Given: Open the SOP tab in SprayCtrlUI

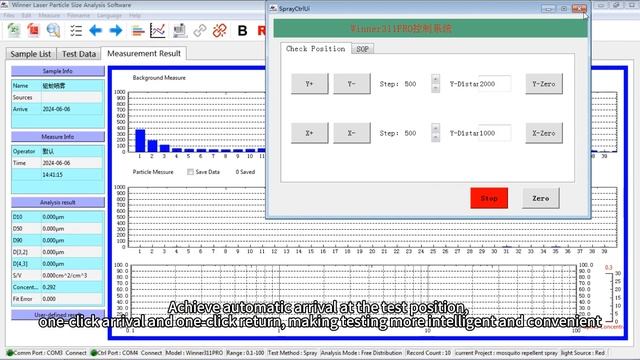Looking at the screenshot, I should [362, 49].
